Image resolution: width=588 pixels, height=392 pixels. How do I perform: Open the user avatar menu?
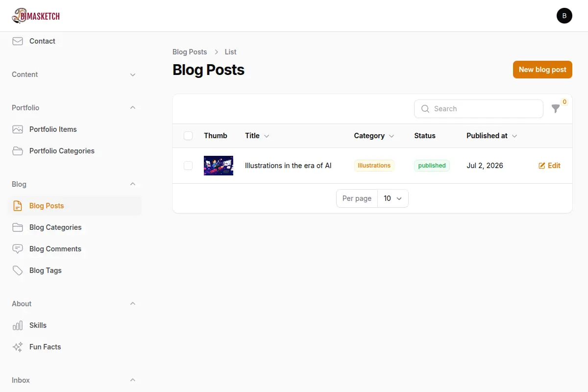[564, 16]
